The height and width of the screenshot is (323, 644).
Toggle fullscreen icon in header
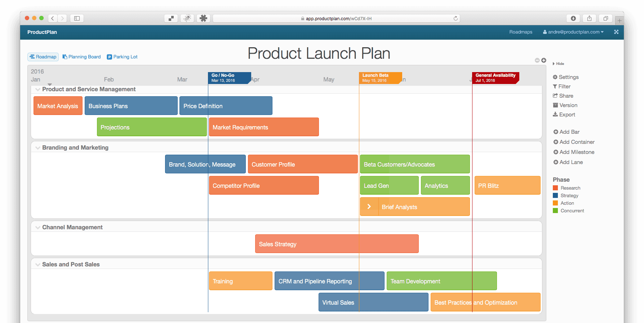point(616,32)
